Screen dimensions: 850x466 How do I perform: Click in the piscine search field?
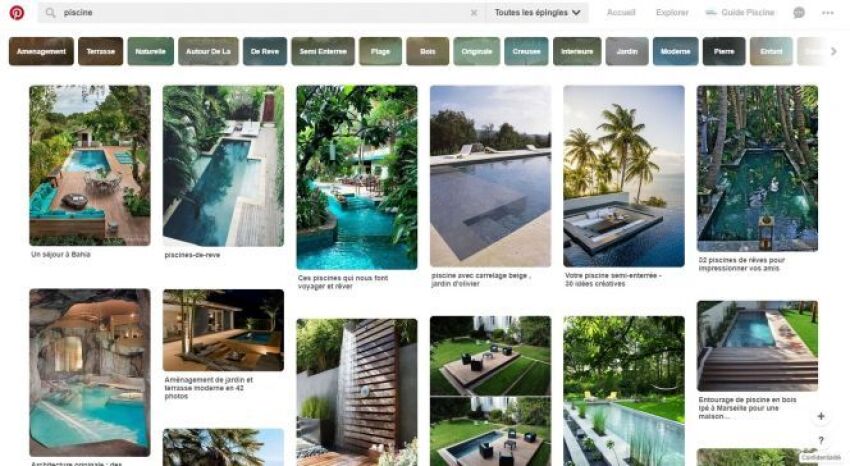click(260, 12)
